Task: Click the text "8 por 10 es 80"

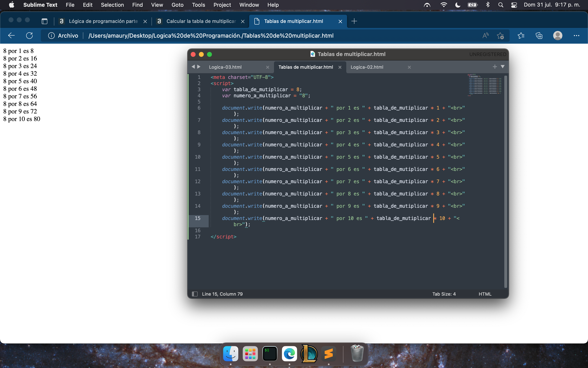Action: click(22, 119)
